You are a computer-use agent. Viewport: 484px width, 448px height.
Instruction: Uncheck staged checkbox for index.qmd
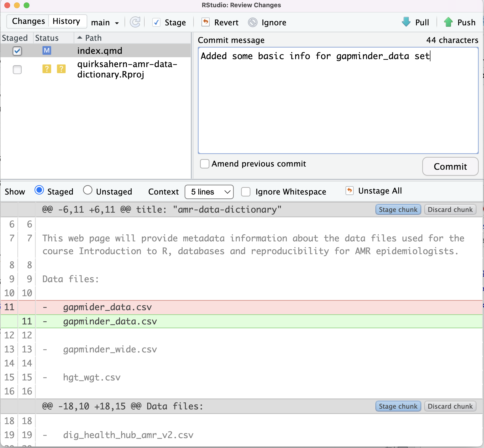pyautogui.click(x=17, y=51)
